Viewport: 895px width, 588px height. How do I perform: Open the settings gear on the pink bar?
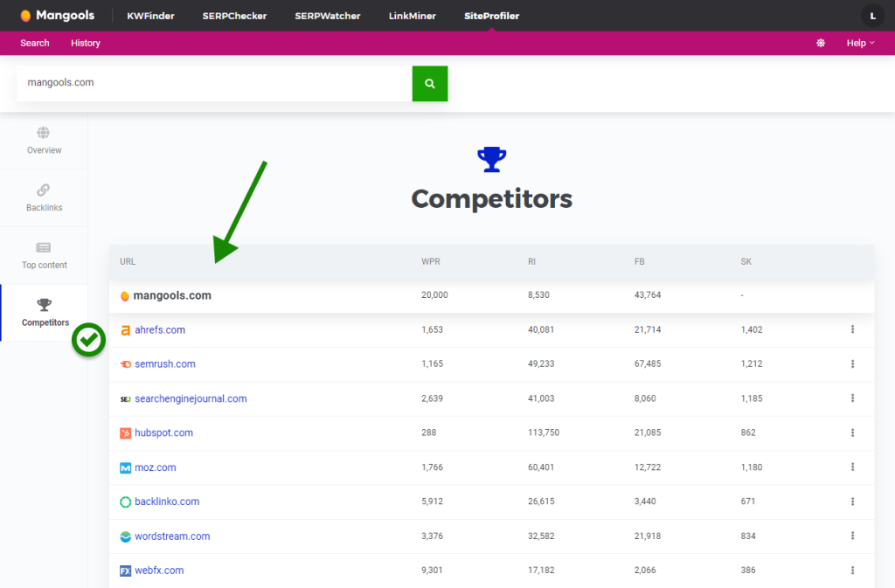(x=820, y=42)
